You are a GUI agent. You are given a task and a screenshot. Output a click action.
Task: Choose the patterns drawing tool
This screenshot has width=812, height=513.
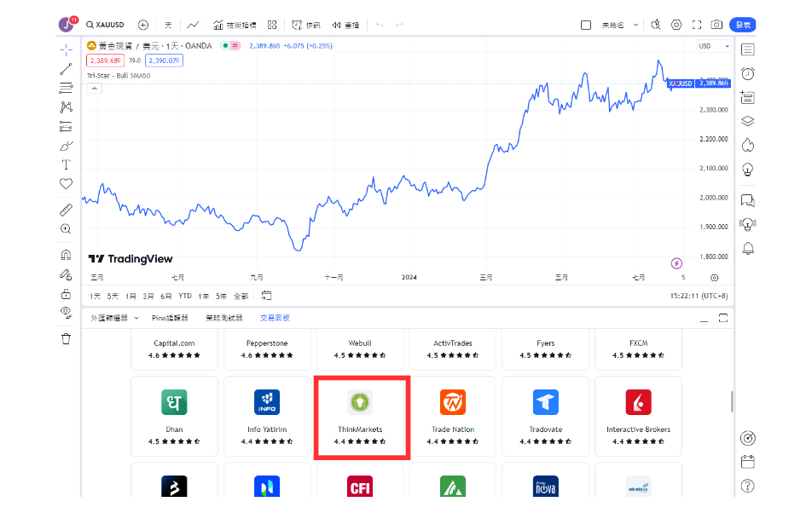coord(66,107)
